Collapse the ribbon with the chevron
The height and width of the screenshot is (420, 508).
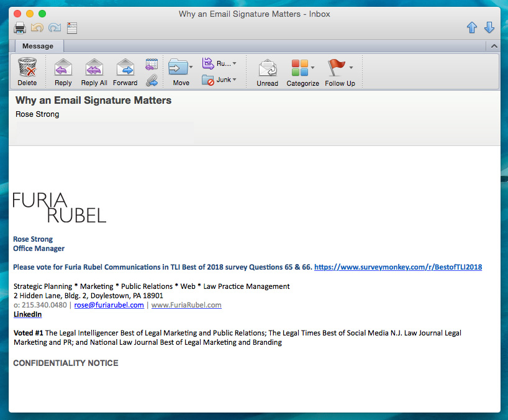pyautogui.click(x=494, y=46)
